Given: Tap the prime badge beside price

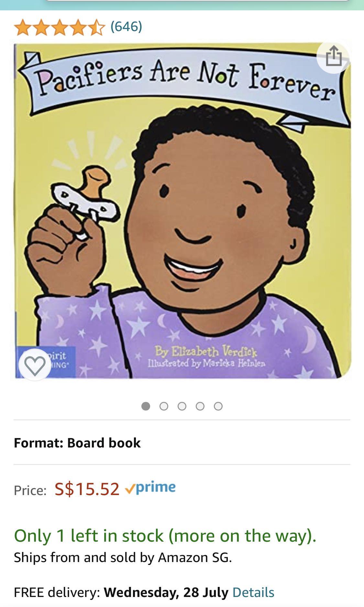Looking at the screenshot, I should coord(150,487).
